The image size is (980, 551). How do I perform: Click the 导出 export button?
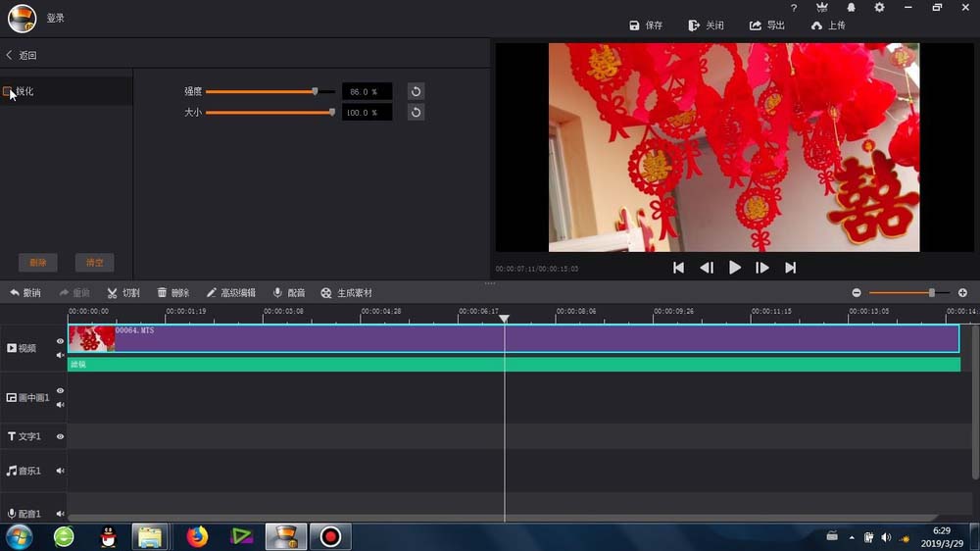[767, 25]
